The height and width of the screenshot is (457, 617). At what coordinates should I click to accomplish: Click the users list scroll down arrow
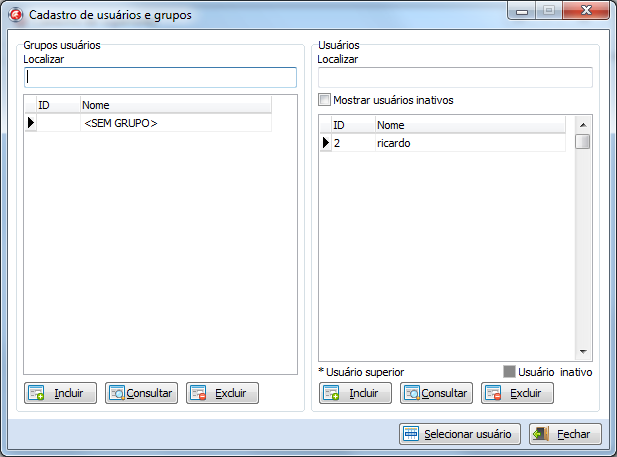(582, 352)
